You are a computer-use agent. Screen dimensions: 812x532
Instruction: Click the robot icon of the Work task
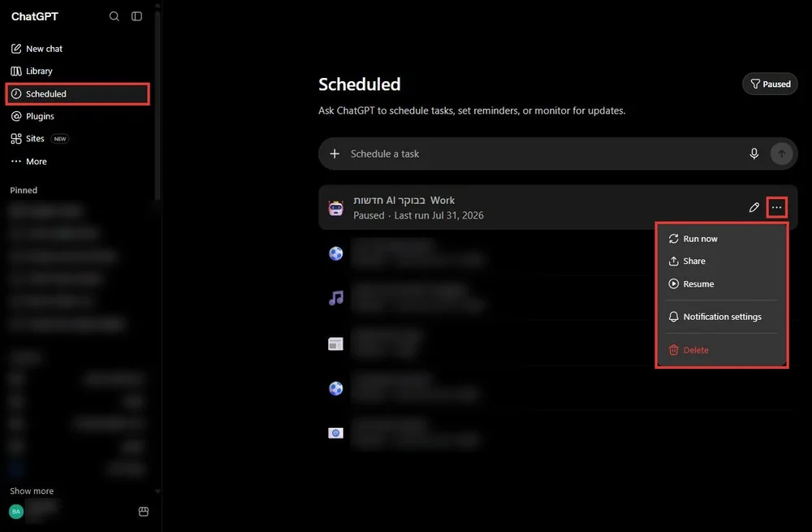336,208
